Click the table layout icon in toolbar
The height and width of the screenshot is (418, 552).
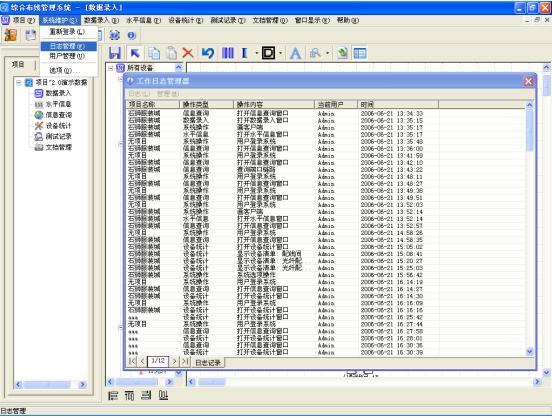point(360,53)
